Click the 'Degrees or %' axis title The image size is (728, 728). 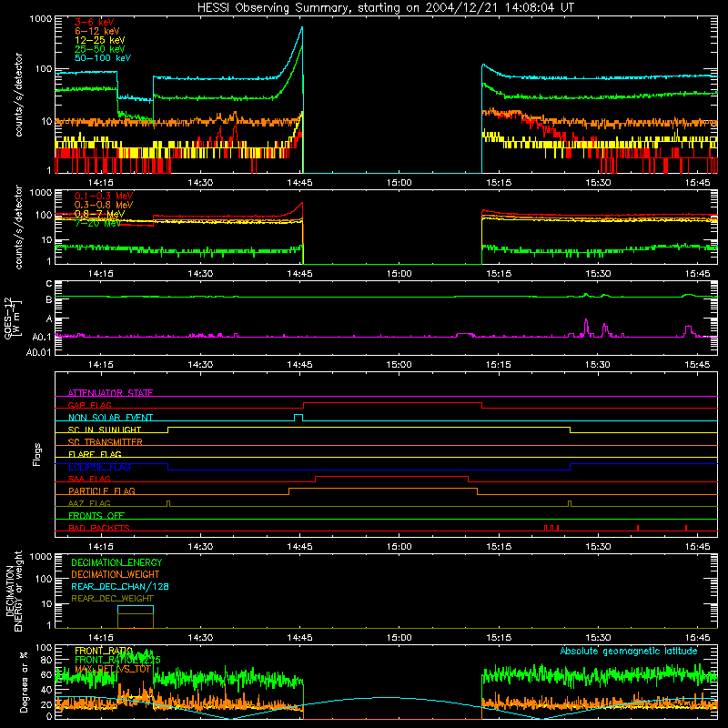(x=24, y=682)
